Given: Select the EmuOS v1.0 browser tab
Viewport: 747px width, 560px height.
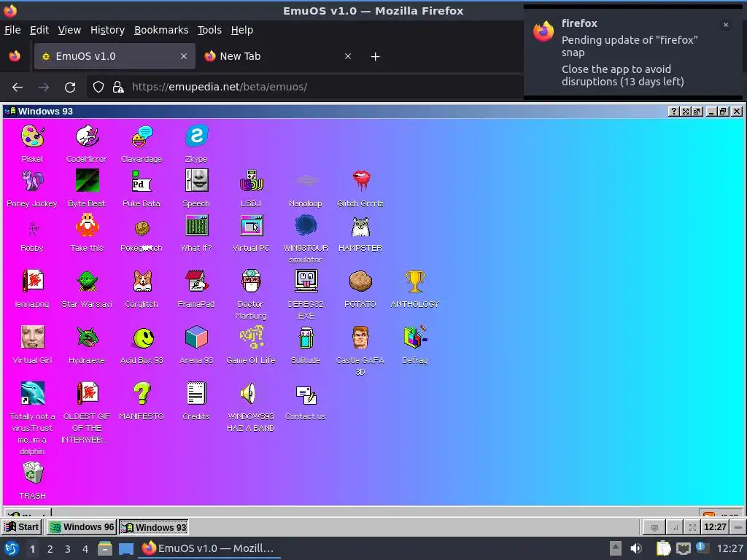Looking at the screenshot, I should [x=115, y=57].
